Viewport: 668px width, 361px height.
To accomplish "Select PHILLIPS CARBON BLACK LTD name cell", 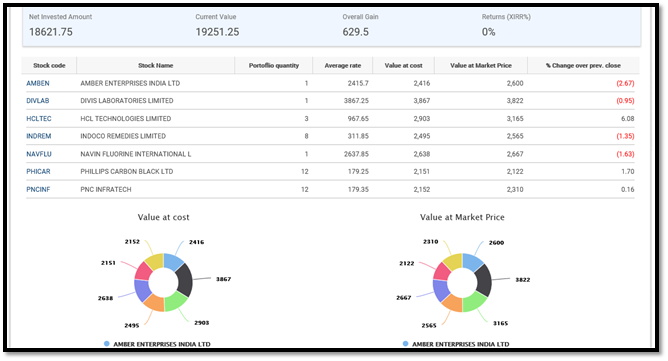I will tap(127, 171).
